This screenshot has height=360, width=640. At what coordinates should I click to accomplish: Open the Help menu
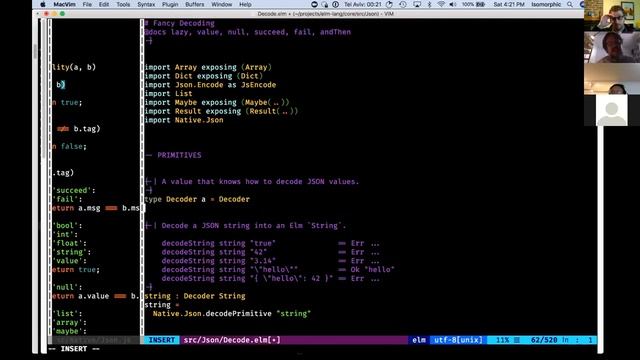[x=245, y=4]
